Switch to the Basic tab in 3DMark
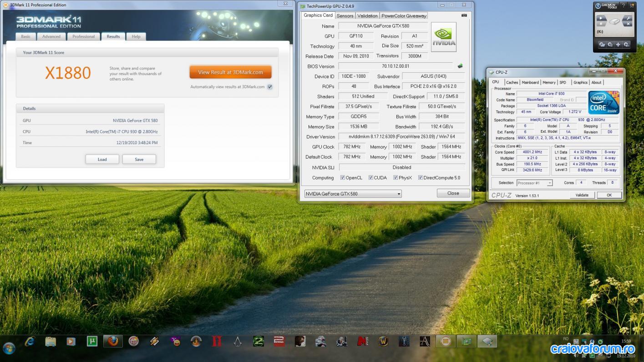The height and width of the screenshot is (362, 644). point(26,36)
